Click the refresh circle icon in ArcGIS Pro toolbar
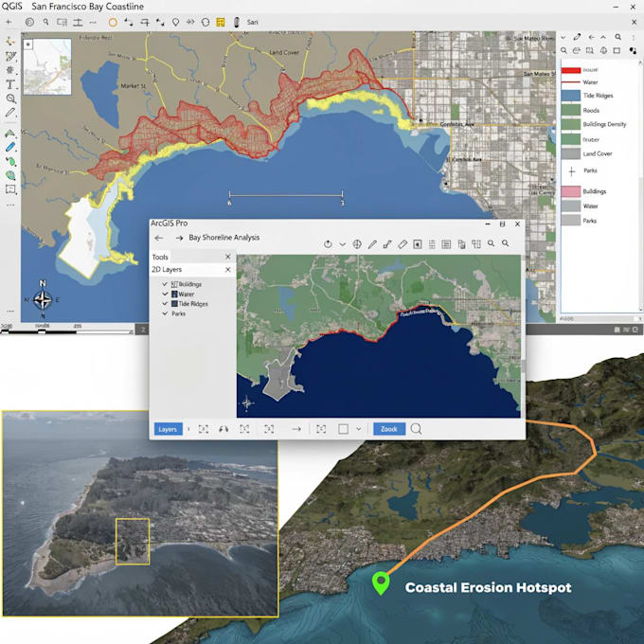Screen dimensions: 644x644 pyautogui.click(x=328, y=244)
